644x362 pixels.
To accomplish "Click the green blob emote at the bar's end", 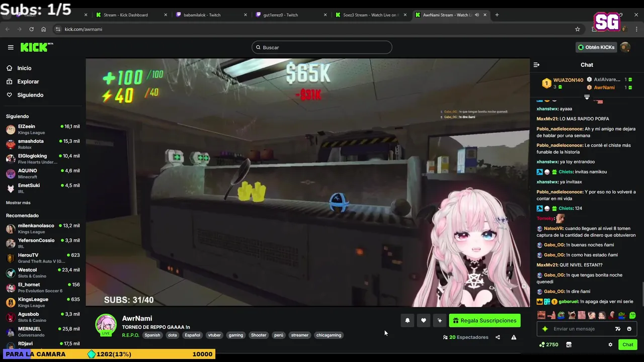I will [632, 315].
